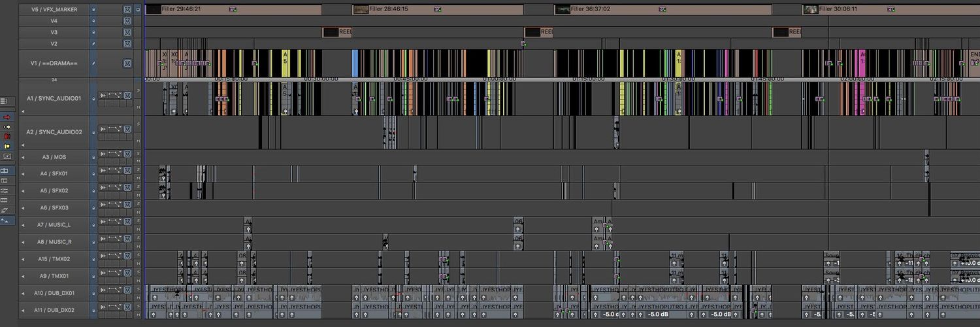This screenshot has height=327, width=980.
Task: Select the A11 / DUB_DX02 track button
Action: pyautogui.click(x=55, y=310)
